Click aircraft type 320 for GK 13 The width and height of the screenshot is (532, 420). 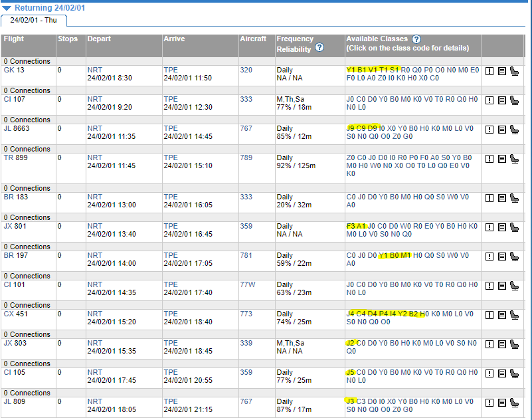[246, 70]
